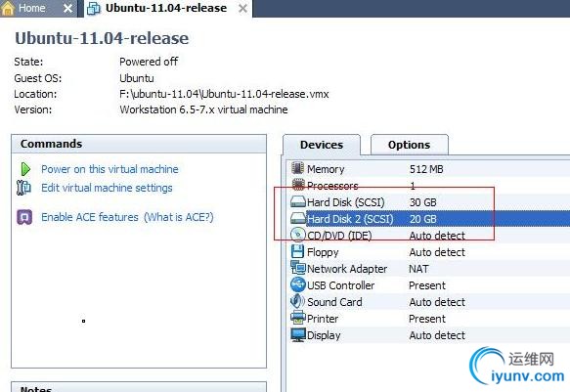Select the Processors device label
The height and width of the screenshot is (392, 570).
coord(332,186)
